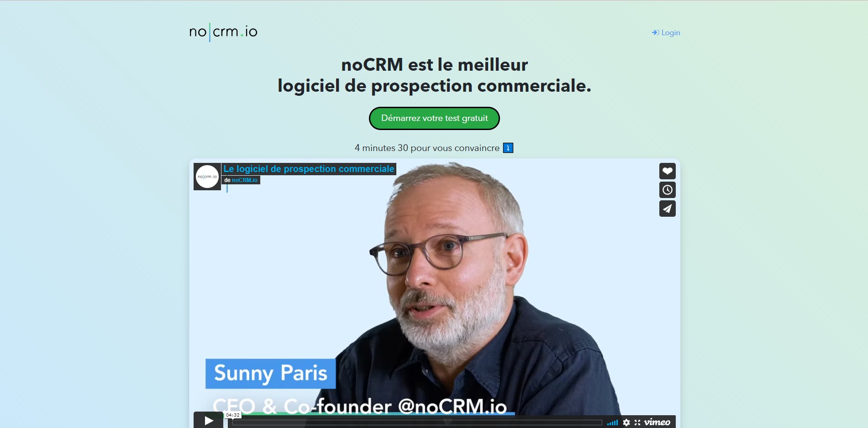This screenshot has width=868, height=428.
Task: Seek along the video progress bar
Action: click(x=417, y=423)
